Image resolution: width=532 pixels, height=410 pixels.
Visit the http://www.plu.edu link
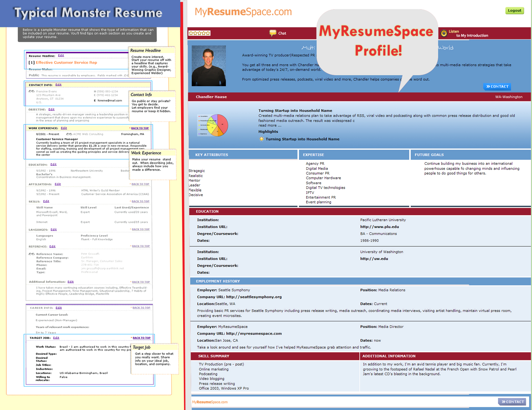pyautogui.click(x=380, y=227)
